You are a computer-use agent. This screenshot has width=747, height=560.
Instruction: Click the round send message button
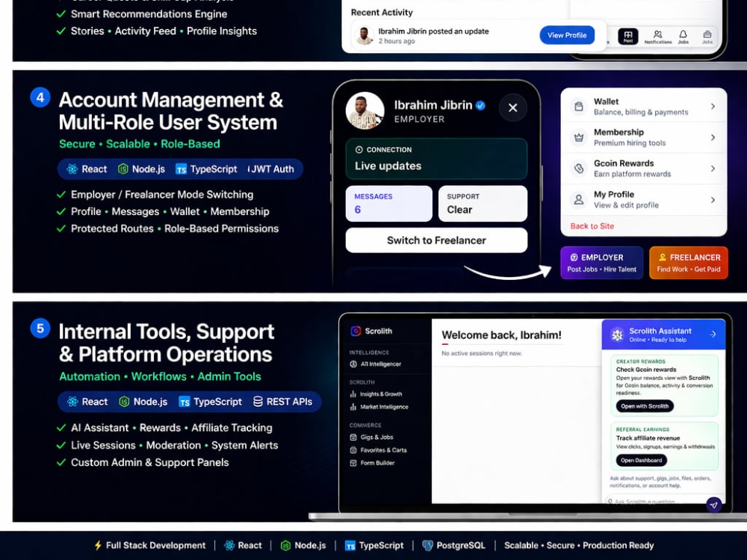click(713, 505)
